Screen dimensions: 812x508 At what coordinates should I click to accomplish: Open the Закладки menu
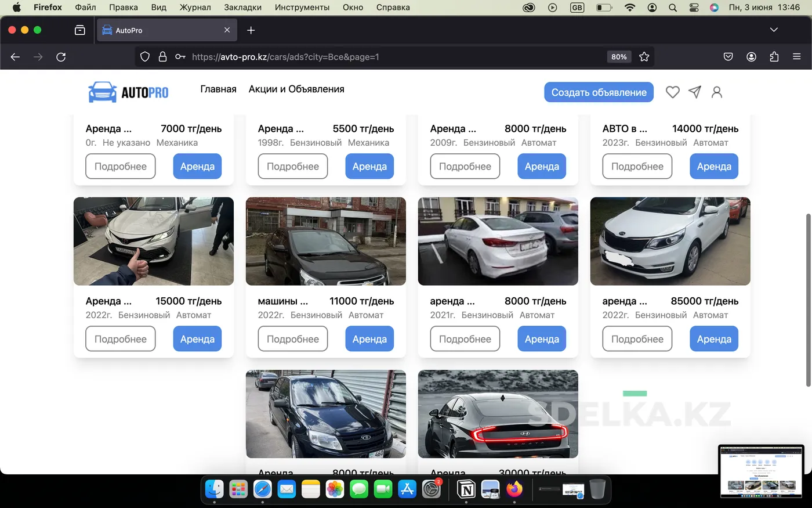(242, 8)
